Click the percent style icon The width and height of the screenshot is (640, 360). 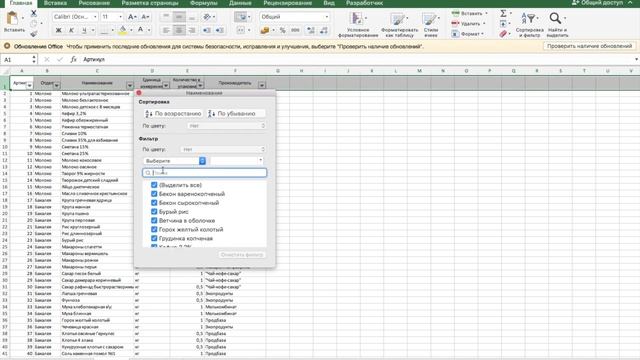pos(282,30)
